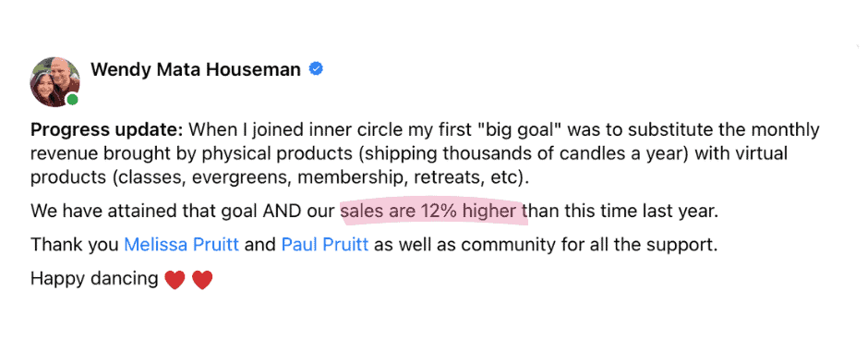Click the first red heart emoji
This screenshot has height=364, width=868.
(175, 280)
